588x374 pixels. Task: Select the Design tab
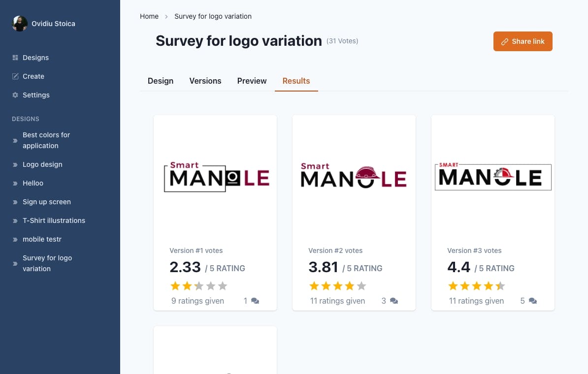[x=161, y=81]
